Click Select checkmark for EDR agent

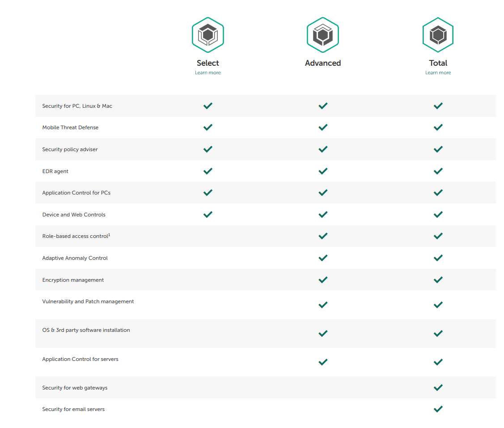click(x=208, y=171)
